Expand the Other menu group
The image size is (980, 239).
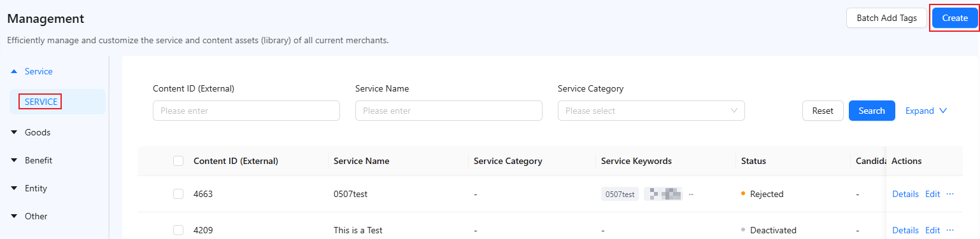click(x=14, y=216)
